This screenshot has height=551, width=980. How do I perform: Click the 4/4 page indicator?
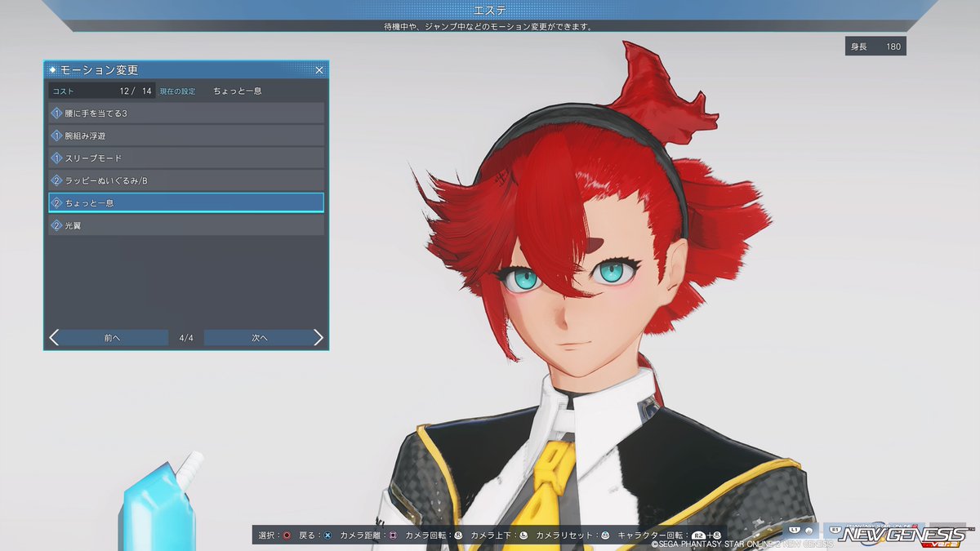coord(186,338)
